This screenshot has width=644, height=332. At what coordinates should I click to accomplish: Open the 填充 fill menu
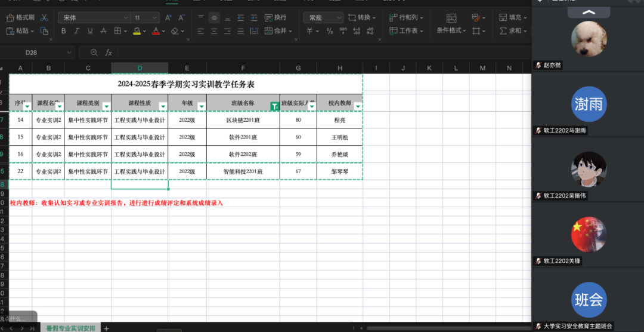click(x=513, y=18)
